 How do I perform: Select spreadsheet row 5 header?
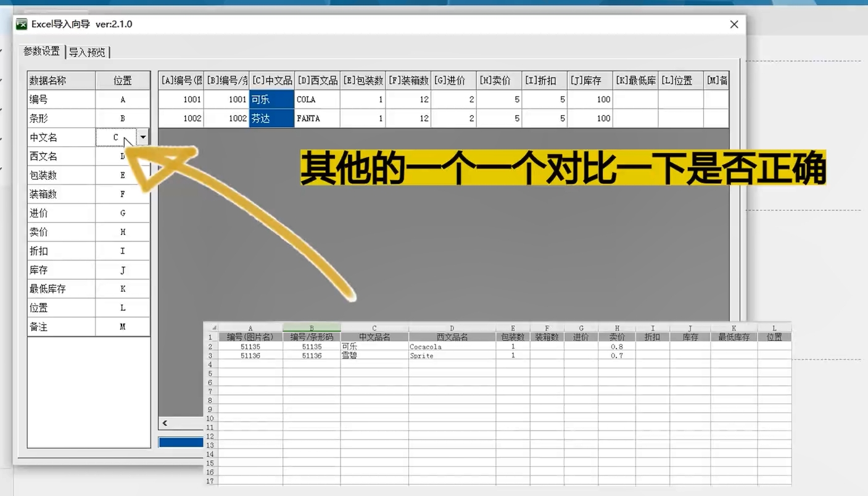pos(210,374)
